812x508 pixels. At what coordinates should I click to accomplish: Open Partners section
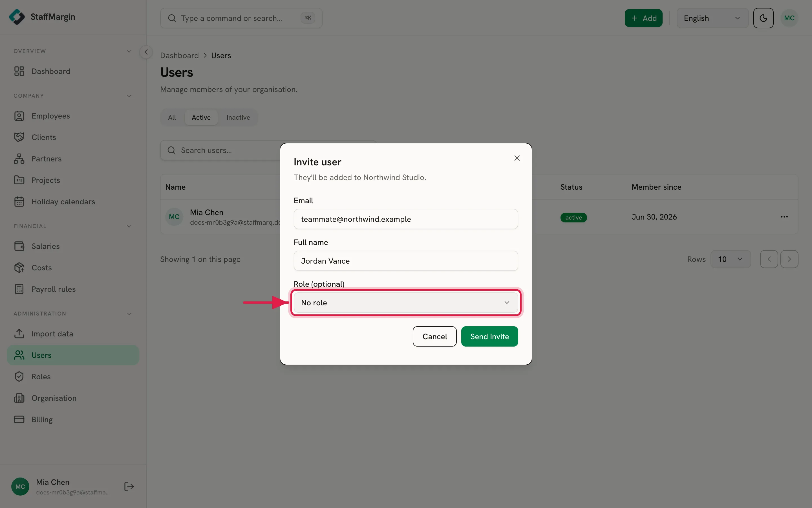tap(73, 159)
